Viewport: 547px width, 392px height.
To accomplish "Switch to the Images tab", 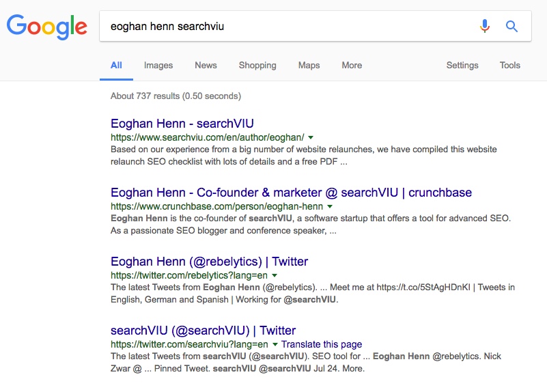I will pyautogui.click(x=158, y=65).
